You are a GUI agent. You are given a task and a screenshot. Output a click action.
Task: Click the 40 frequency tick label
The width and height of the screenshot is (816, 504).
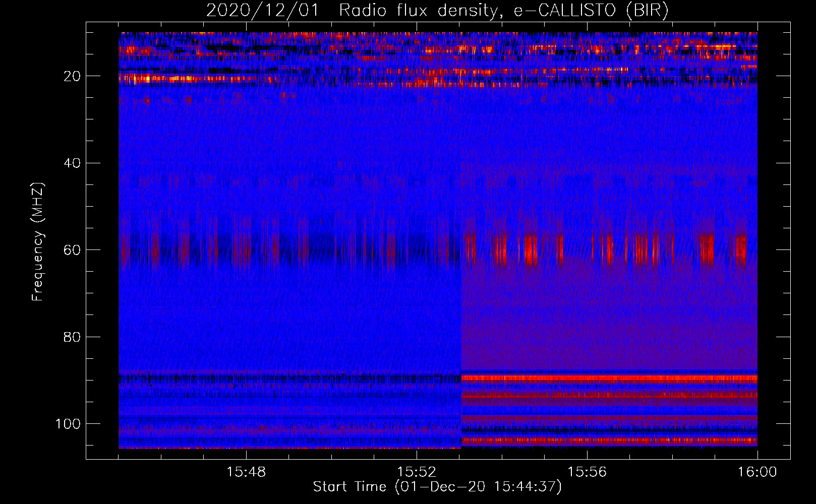(x=72, y=163)
